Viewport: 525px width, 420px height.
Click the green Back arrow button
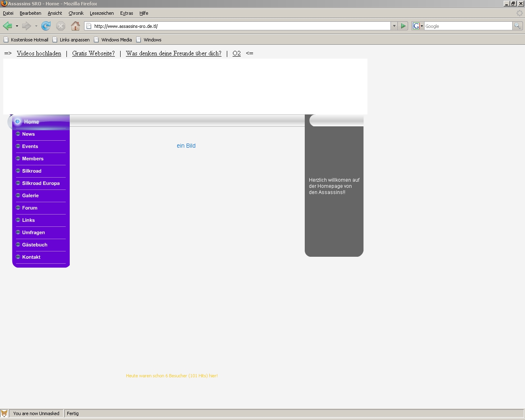[7, 26]
